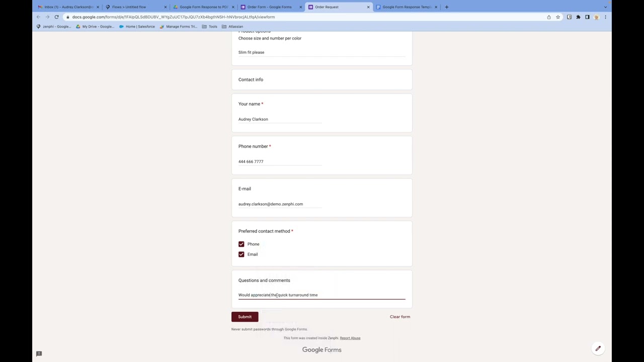Switch to Google Form Response to PDF tab
Viewport: 644px width, 362px height.
click(203, 7)
